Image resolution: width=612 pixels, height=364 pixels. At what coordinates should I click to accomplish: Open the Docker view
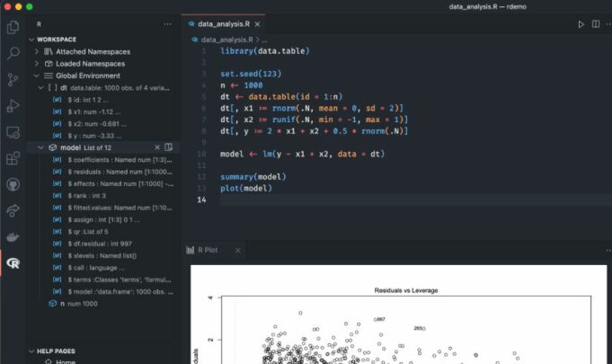pos(13,236)
